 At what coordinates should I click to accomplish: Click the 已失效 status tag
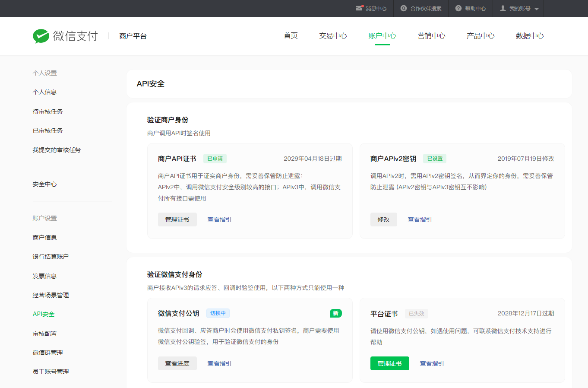point(417,314)
